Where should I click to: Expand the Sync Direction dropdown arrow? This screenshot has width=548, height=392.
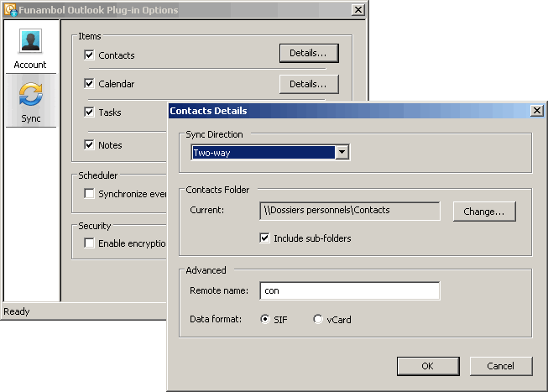click(x=342, y=153)
